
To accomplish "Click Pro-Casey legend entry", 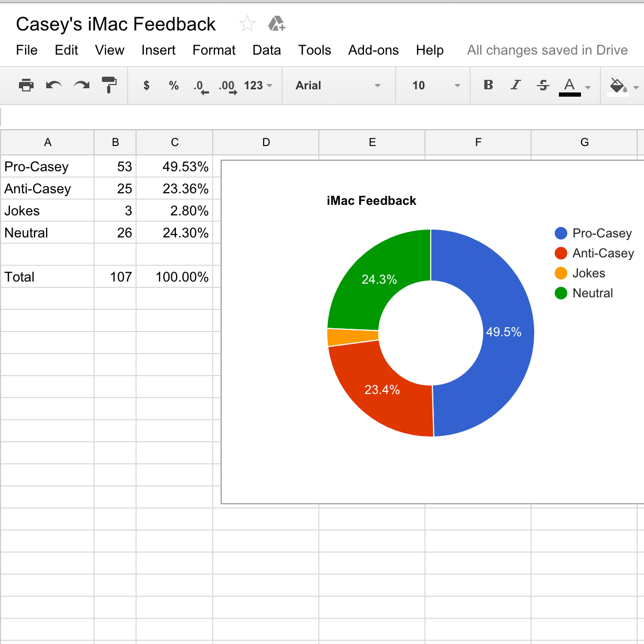I will click(594, 233).
